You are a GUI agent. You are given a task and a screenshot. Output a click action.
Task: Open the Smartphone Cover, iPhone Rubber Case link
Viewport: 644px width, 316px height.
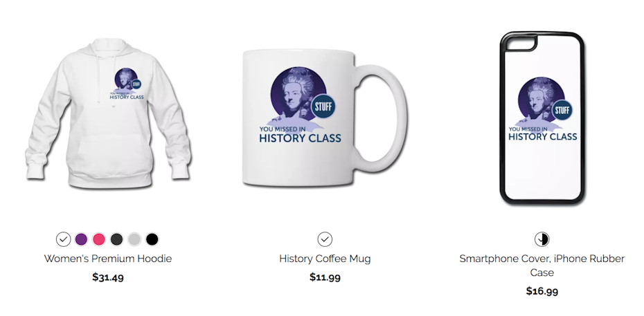click(x=542, y=266)
